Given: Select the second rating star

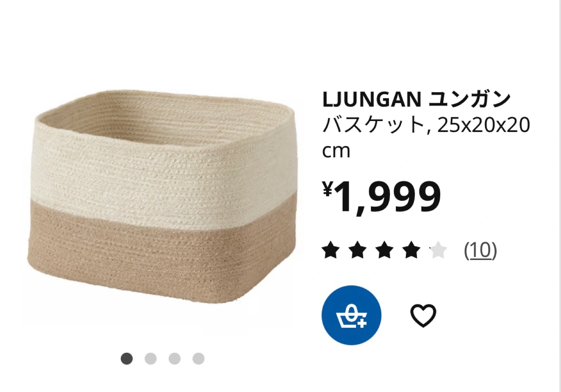Looking at the screenshot, I should click(358, 250).
